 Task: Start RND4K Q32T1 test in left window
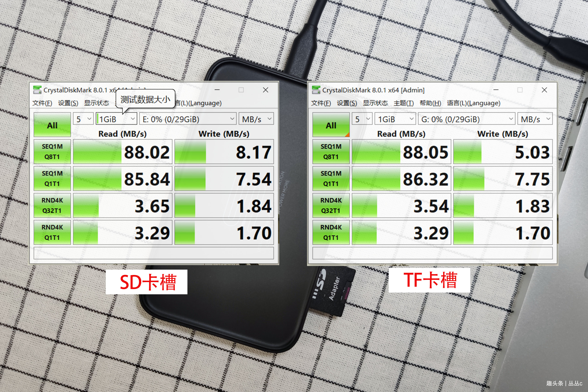click(x=52, y=206)
